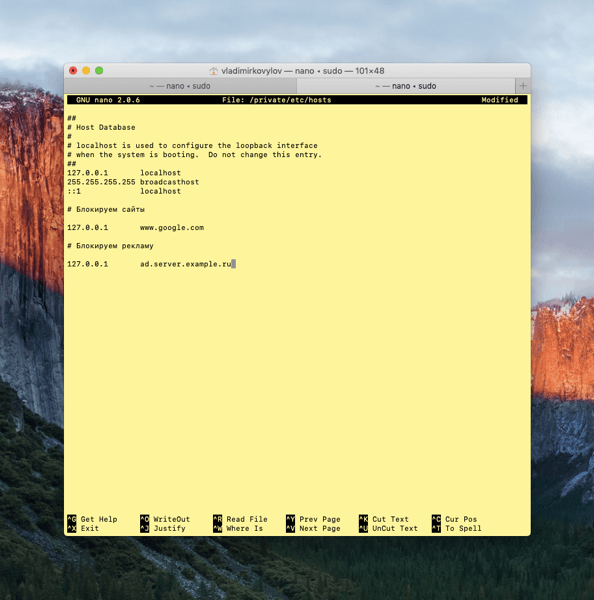Image resolution: width=594 pixels, height=600 pixels.
Task: Click the home folder icon in title bar
Action: 214,71
